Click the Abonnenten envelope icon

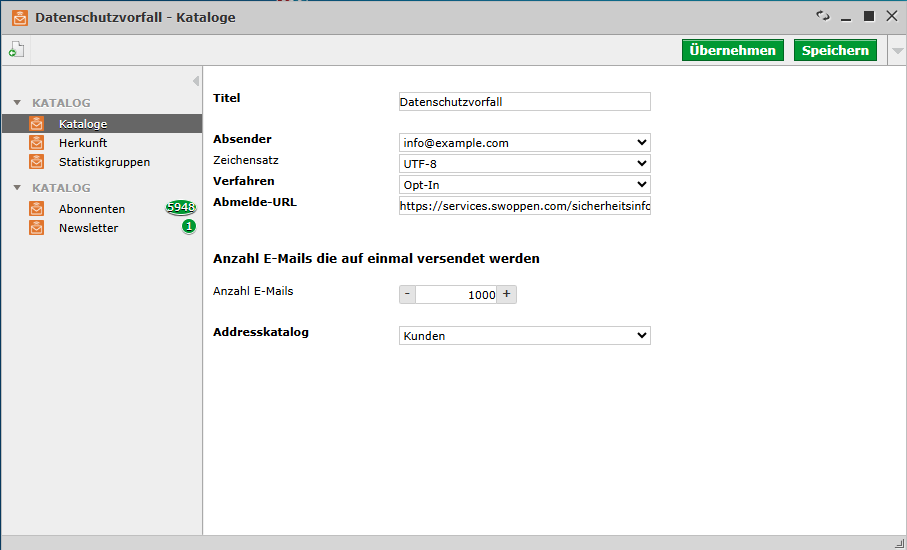37,209
